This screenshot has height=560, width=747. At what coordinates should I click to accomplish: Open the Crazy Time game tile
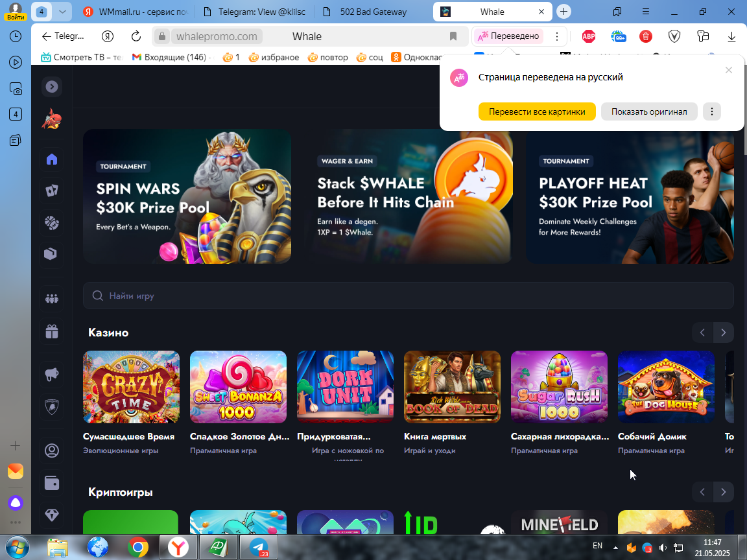click(131, 387)
